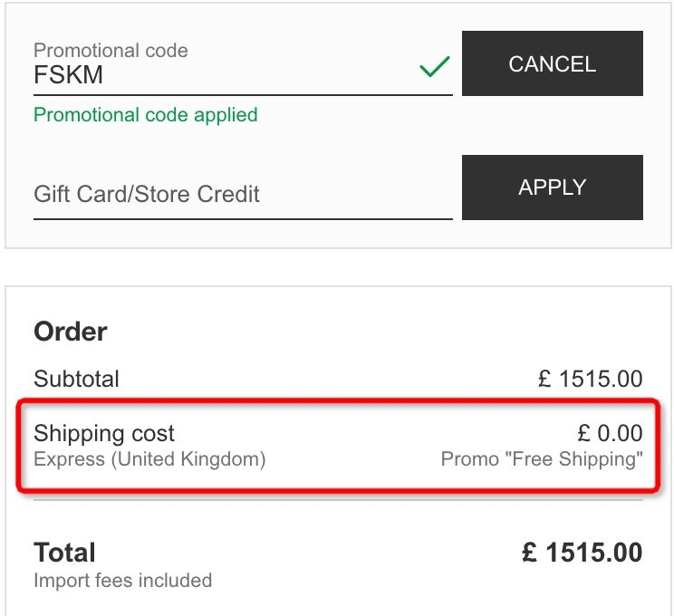Click the "Promotional code applied" confirmation message
This screenshot has width=674, height=616.
tap(145, 115)
